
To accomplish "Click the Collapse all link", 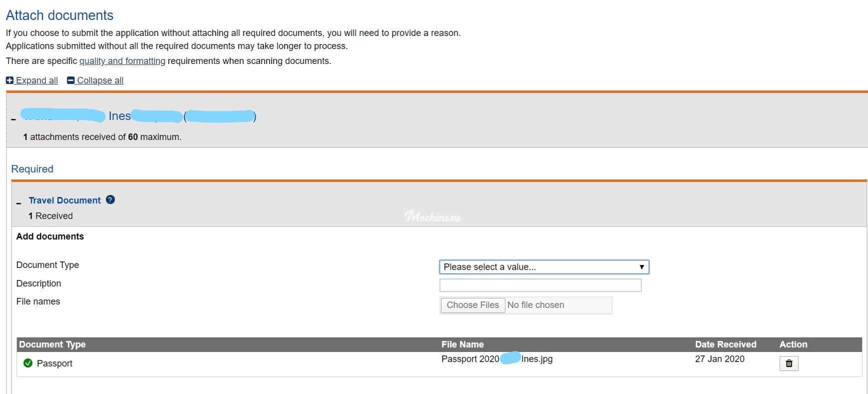I will (x=100, y=80).
